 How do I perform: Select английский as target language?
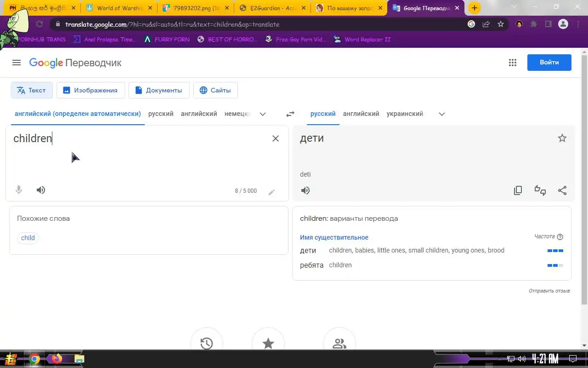[361, 114]
